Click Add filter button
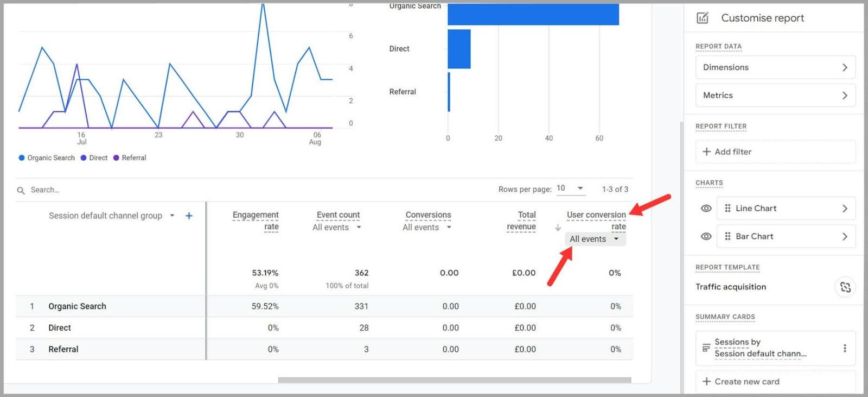This screenshot has height=397, width=868. click(x=727, y=152)
